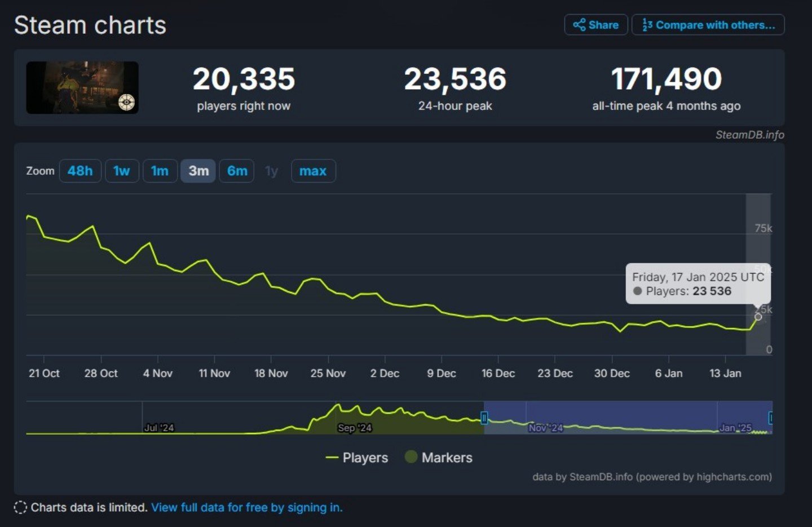Click the 6 Jan axis label

669,373
